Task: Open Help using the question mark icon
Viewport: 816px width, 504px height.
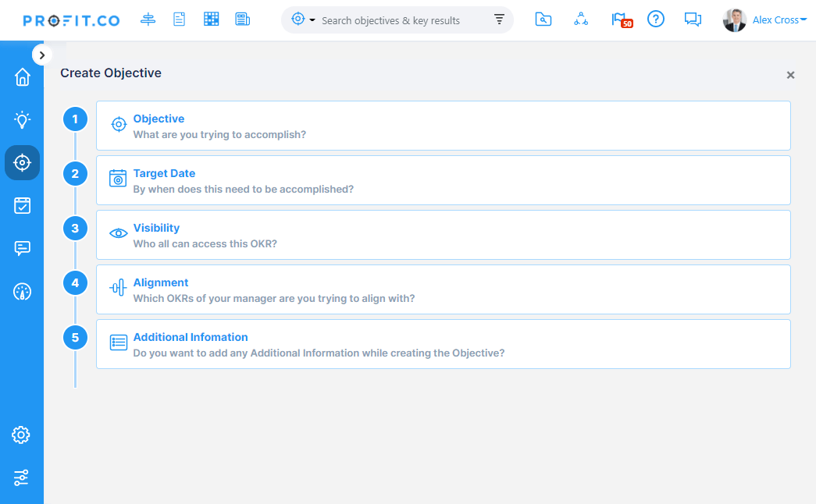Action: 655,19
